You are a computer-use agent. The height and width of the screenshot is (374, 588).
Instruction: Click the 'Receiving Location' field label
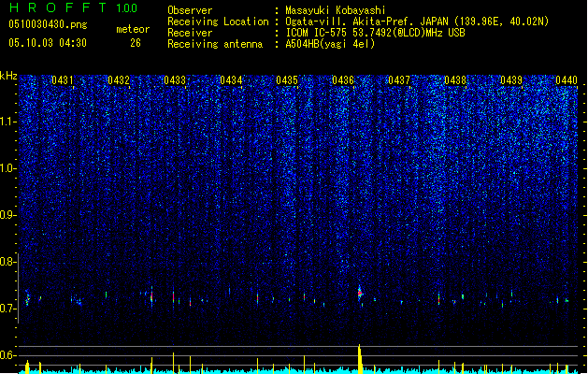tap(218, 22)
